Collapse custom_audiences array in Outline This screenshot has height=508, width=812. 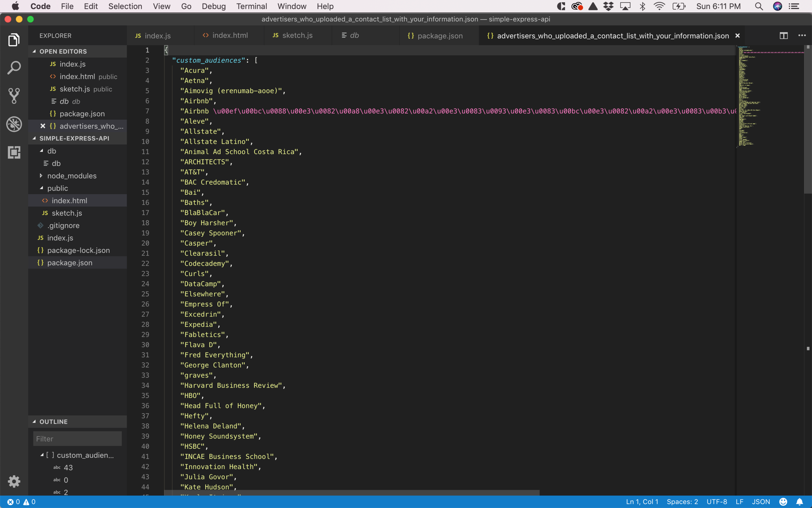tap(42, 455)
